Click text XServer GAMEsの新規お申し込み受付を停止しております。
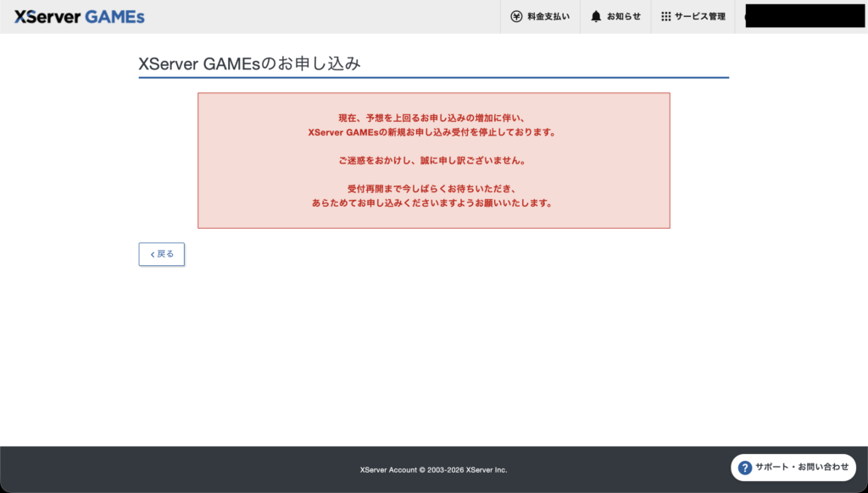Image resolution: width=868 pixels, height=493 pixels. pyautogui.click(x=433, y=132)
